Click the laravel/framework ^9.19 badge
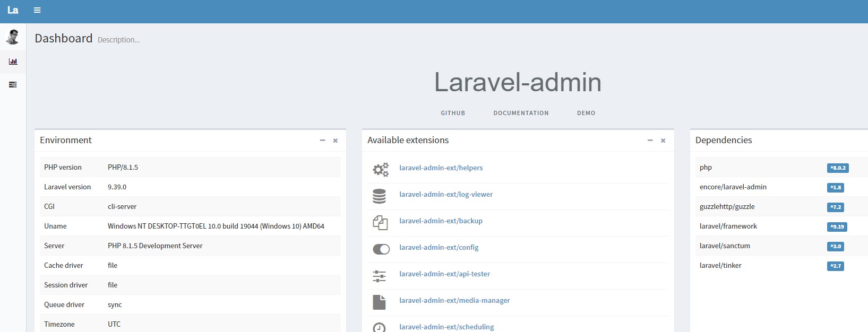The width and height of the screenshot is (868, 332). (x=837, y=226)
